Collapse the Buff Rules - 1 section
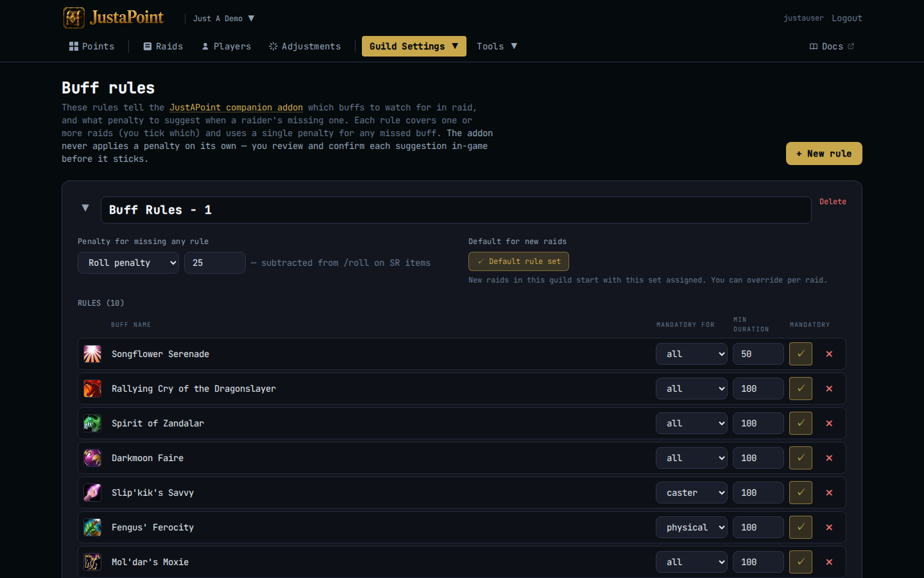Screen dimensions: 924x578 tap(85, 208)
